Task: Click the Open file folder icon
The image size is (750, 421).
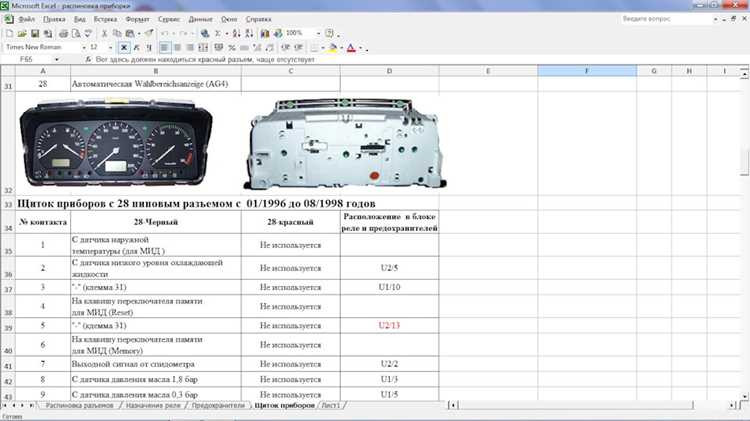Action: [x=22, y=33]
